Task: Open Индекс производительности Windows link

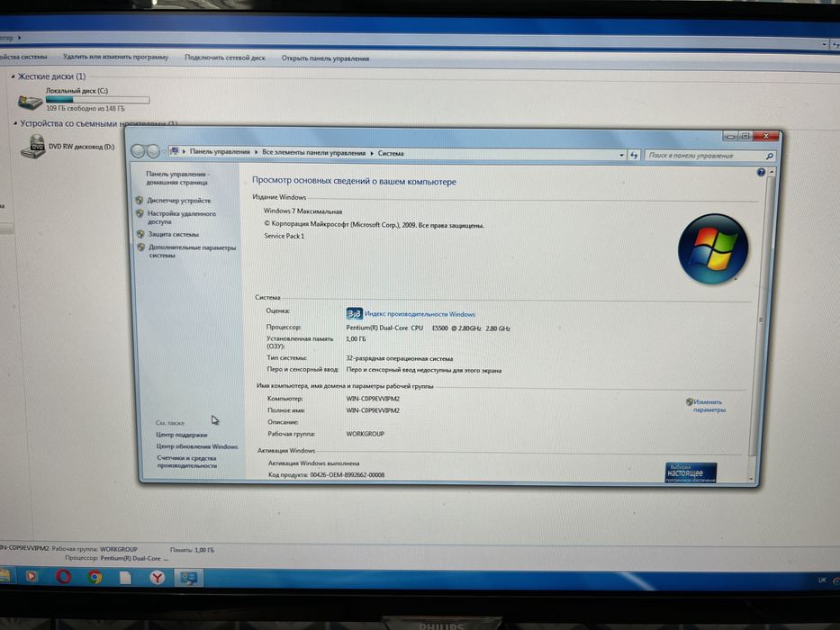Action: click(x=420, y=314)
